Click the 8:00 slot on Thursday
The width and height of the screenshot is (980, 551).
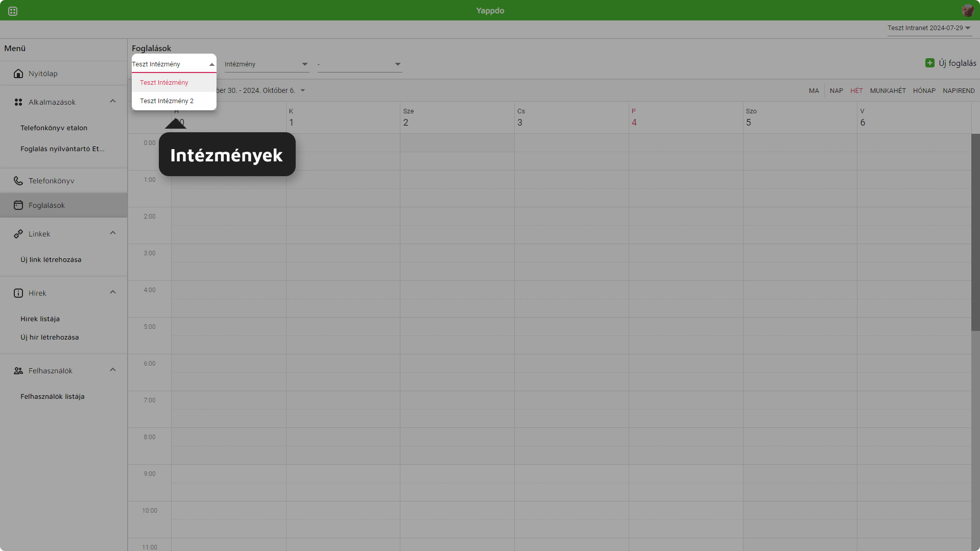571,437
